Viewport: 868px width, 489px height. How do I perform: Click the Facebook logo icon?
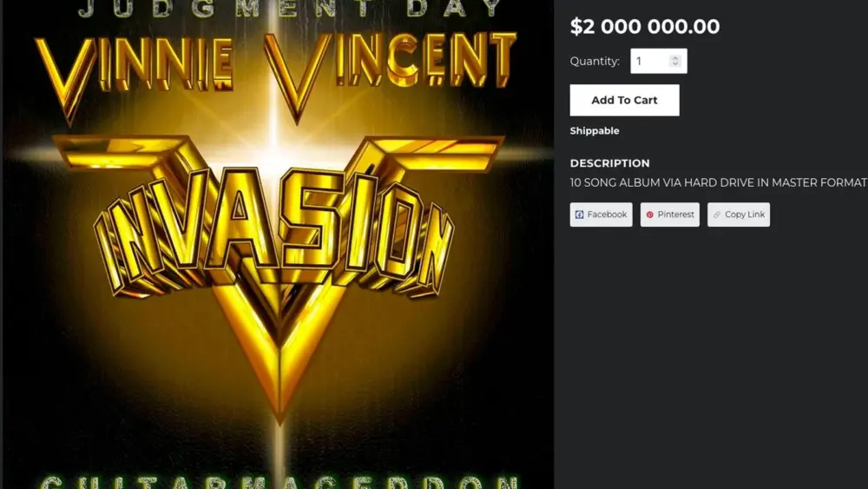(x=579, y=215)
